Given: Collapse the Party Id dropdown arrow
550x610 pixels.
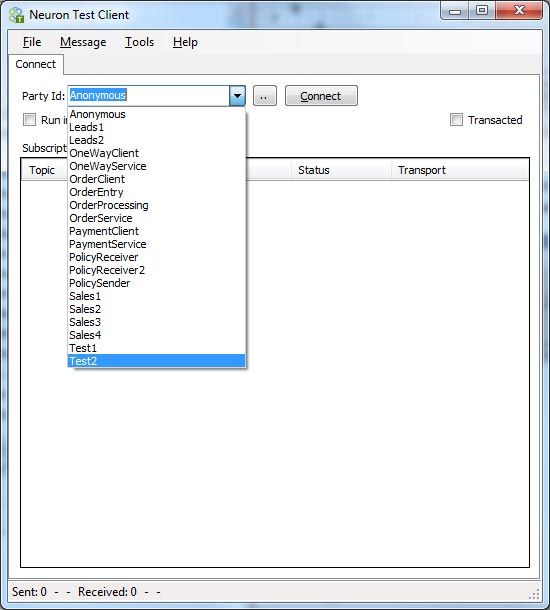Looking at the screenshot, I should [237, 96].
